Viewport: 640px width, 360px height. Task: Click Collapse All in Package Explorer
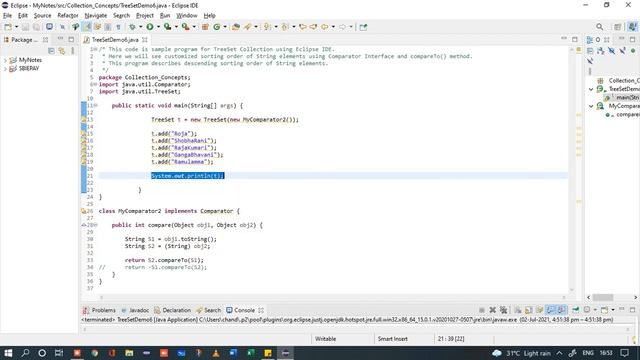[51, 51]
